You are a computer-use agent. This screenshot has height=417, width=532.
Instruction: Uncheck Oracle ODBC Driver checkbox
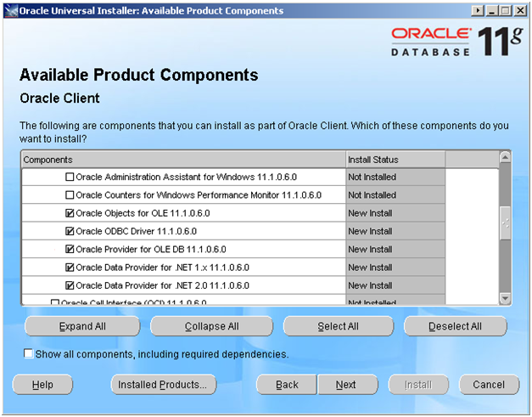pyautogui.click(x=70, y=231)
